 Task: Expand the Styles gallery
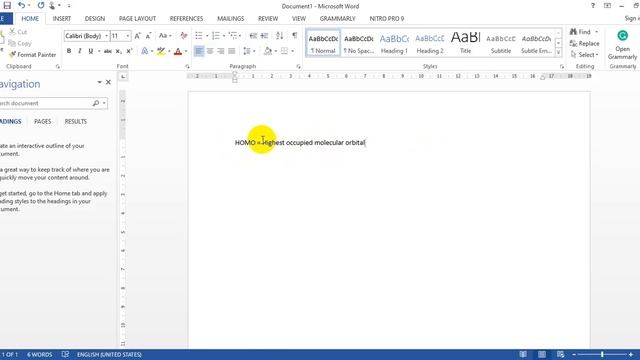click(x=558, y=53)
